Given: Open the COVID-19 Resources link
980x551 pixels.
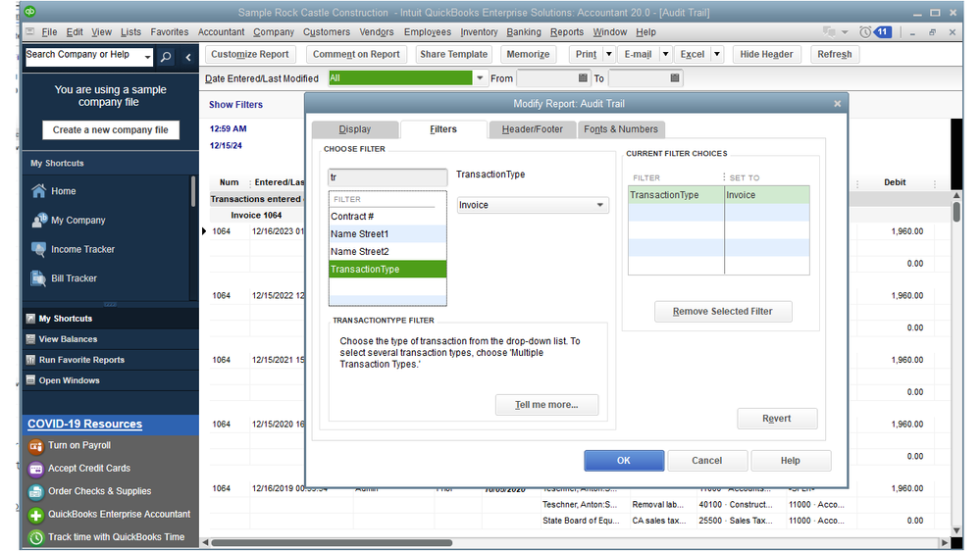Looking at the screenshot, I should tap(85, 425).
